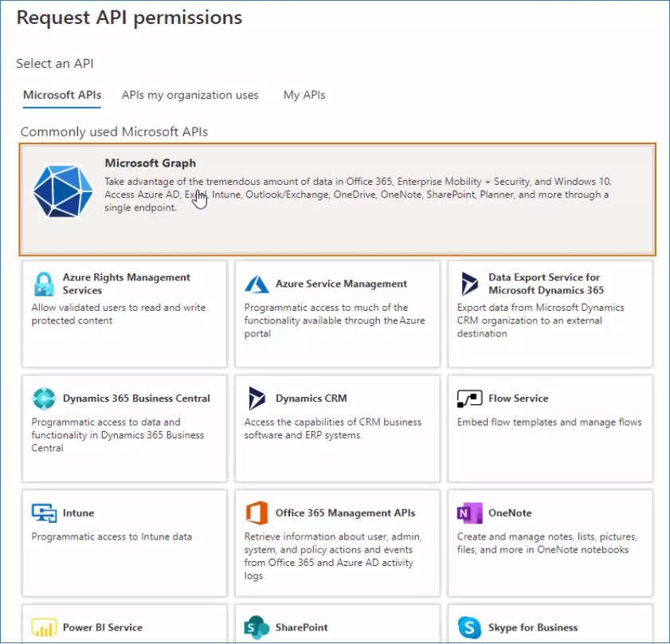This screenshot has height=644, width=670.
Task: Click the Dynamics 365 Business Central icon
Action: tap(44, 399)
